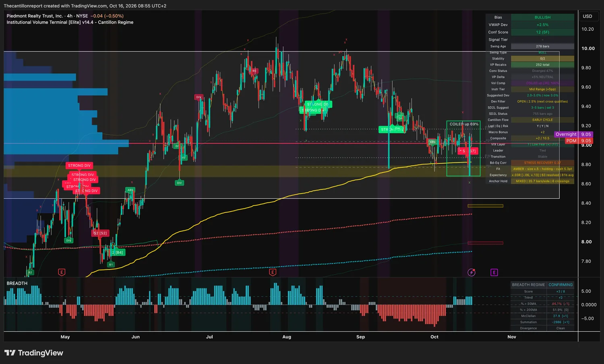The image size is (604, 364).
Task: Select the green B2 buy signal label
Action: [x=29, y=272]
